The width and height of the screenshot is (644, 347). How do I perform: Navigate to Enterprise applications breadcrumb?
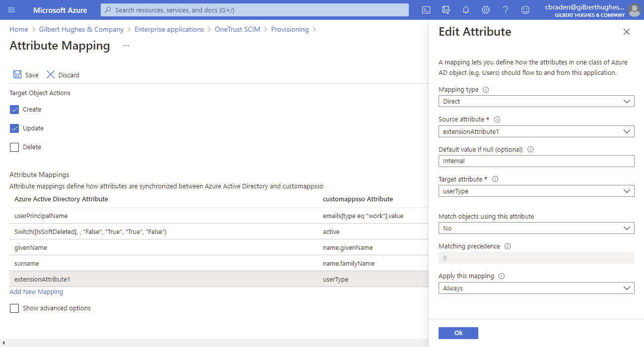coord(169,29)
